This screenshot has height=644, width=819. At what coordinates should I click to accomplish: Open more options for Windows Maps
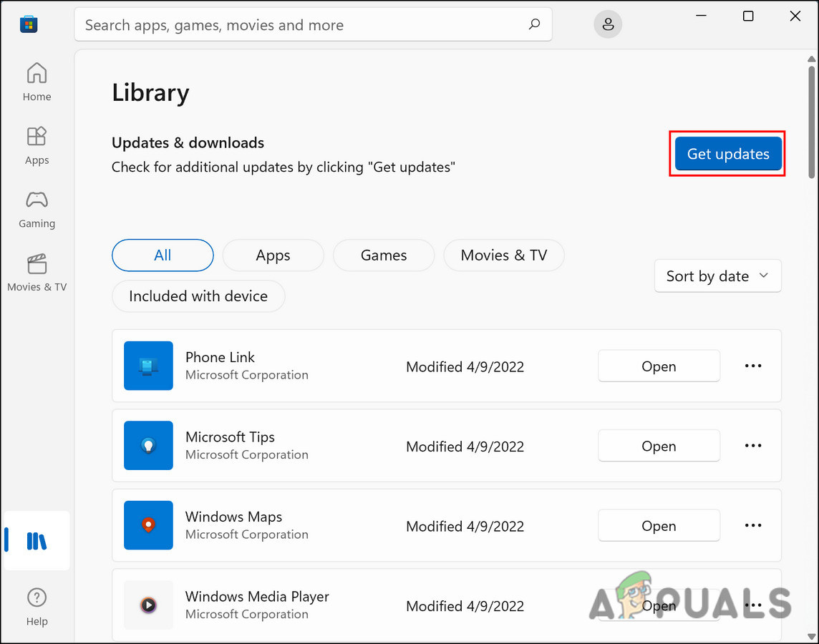752,525
